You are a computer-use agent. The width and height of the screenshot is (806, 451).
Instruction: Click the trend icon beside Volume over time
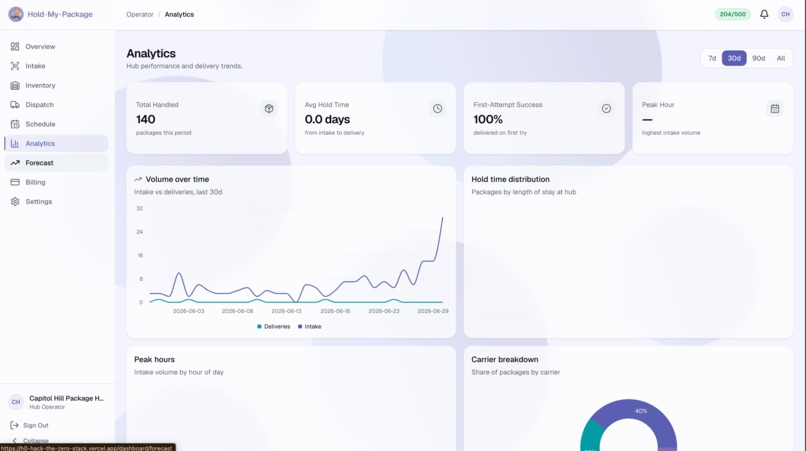(138, 179)
